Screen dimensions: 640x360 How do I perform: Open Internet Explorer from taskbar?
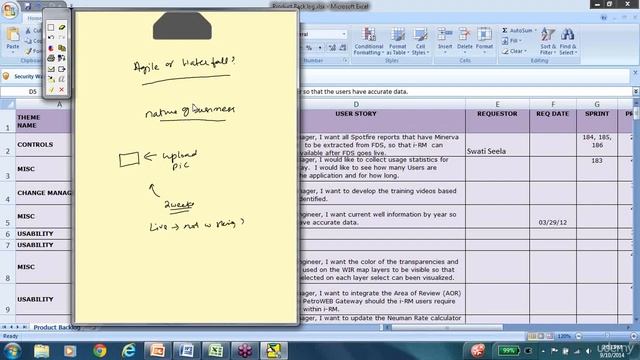[x=129, y=351]
